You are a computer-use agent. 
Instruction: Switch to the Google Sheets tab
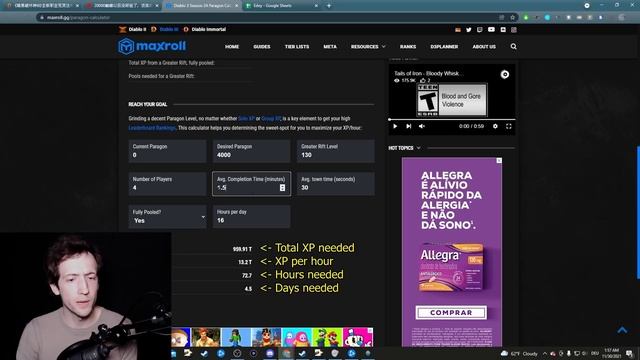282,6
